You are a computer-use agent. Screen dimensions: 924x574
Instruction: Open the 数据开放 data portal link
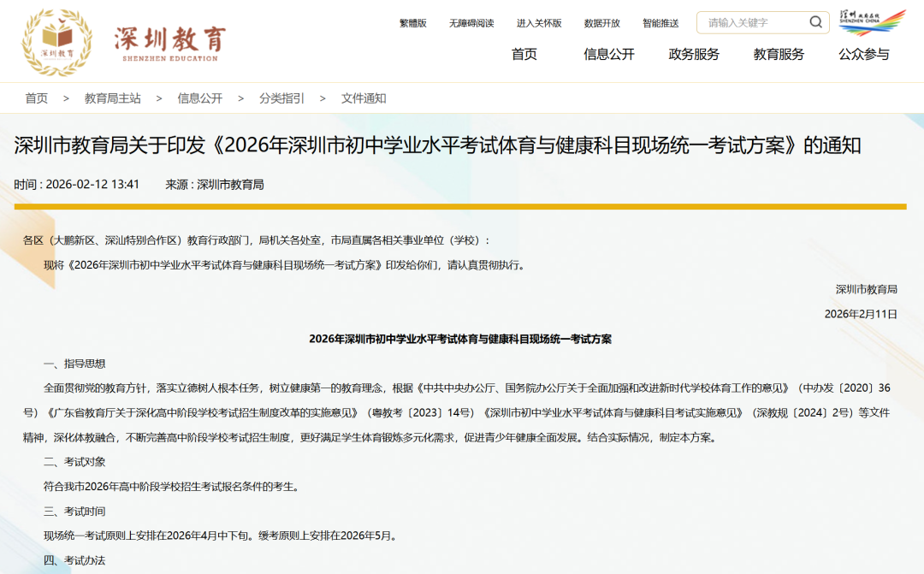tap(603, 22)
